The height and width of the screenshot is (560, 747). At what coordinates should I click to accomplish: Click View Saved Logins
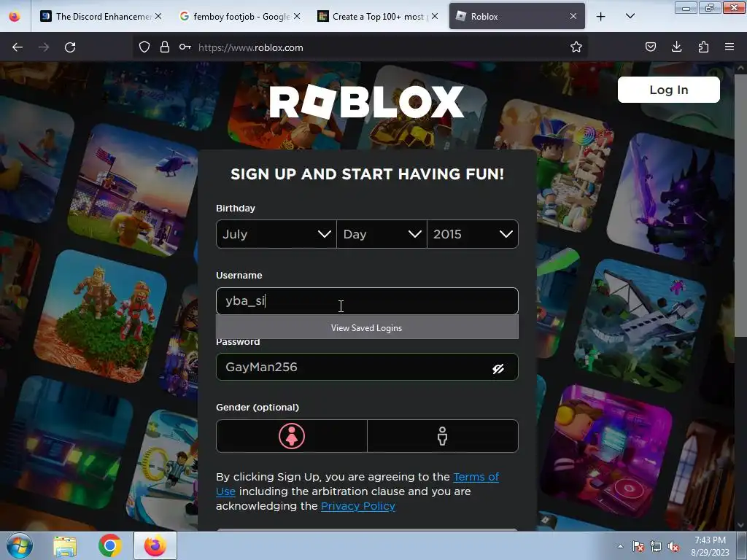[367, 327]
